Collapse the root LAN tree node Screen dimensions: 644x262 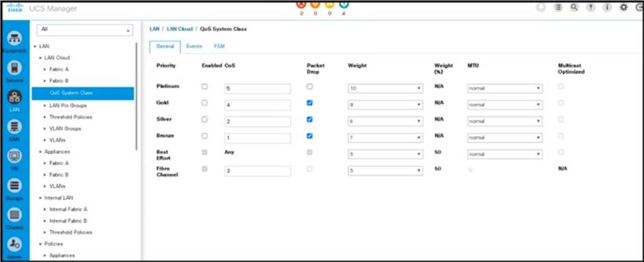click(35, 46)
